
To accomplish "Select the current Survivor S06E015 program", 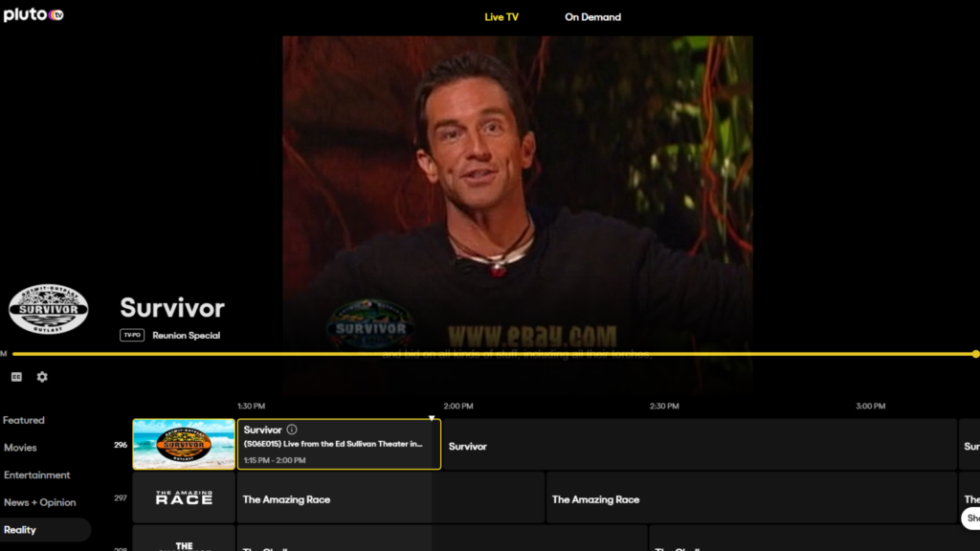I will (x=339, y=444).
